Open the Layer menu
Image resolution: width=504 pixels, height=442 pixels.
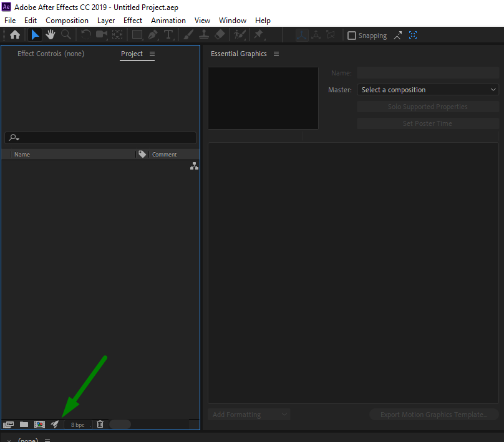[106, 21]
